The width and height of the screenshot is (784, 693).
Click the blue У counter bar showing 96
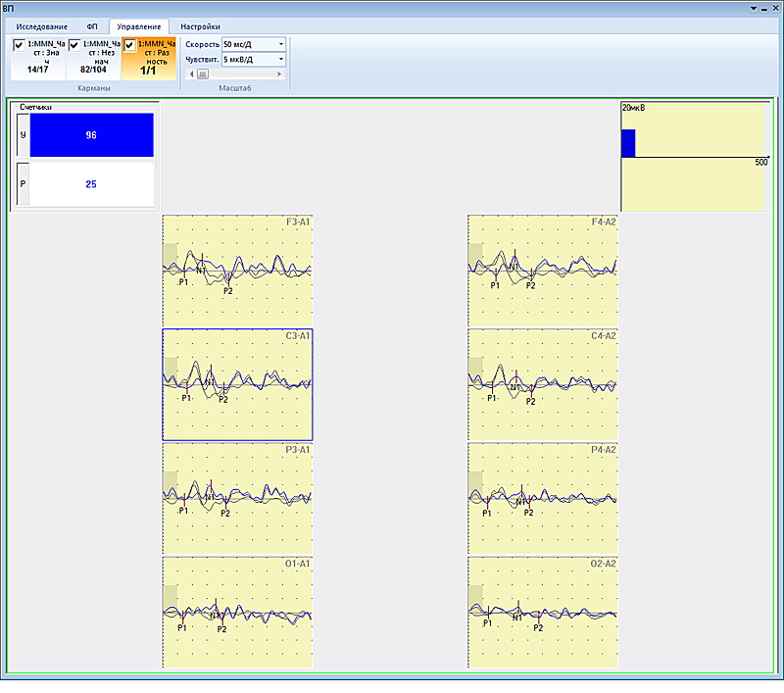91,135
